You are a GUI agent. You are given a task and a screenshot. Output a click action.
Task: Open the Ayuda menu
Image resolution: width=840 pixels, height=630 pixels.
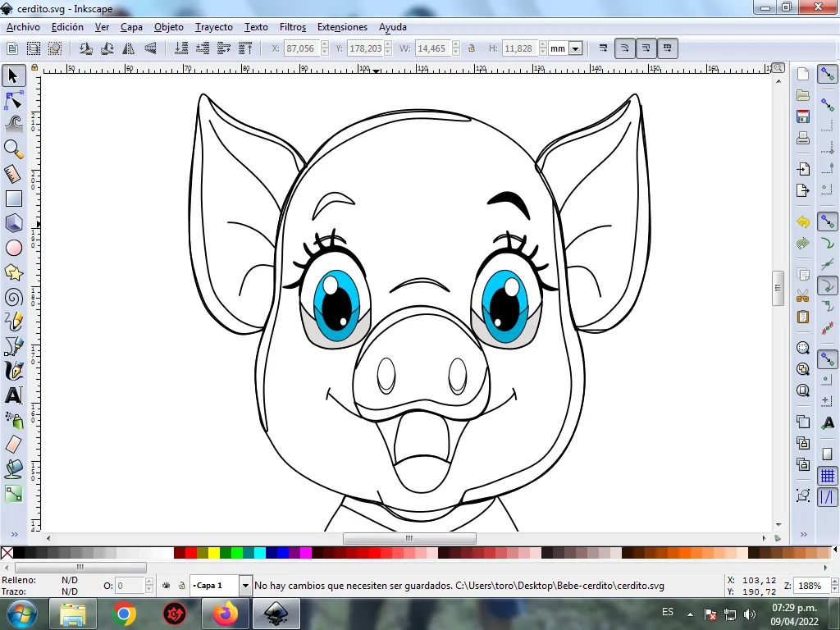coord(393,27)
